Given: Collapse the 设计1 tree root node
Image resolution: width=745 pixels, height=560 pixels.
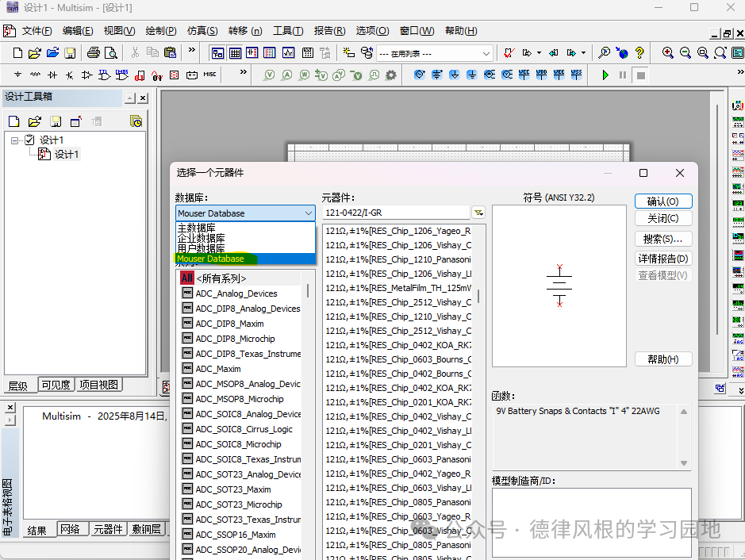Looking at the screenshot, I should click(x=14, y=140).
